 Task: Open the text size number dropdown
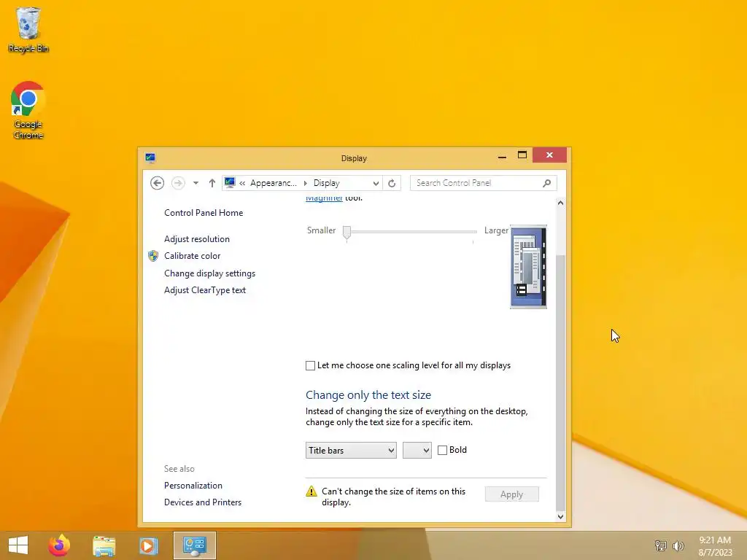coord(417,451)
